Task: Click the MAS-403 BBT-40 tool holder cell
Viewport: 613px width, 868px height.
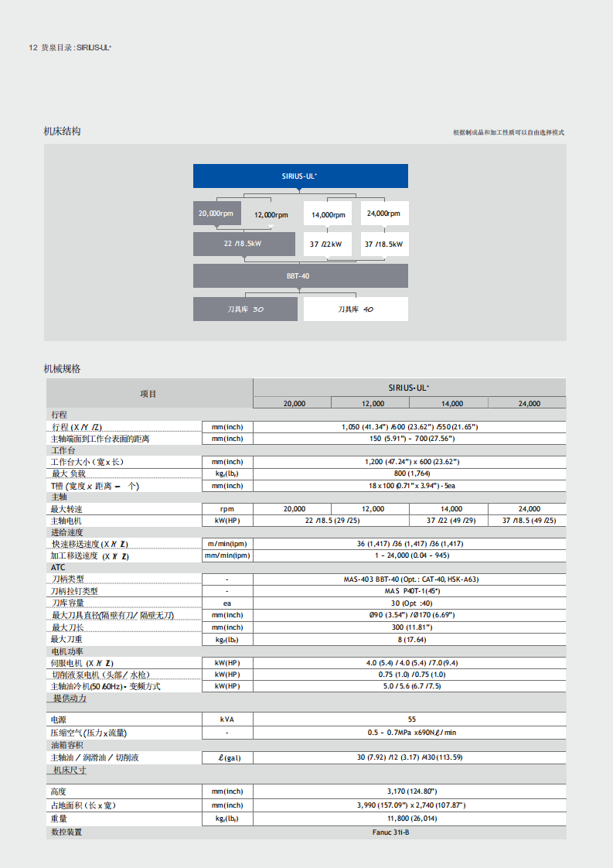Action: (410, 579)
